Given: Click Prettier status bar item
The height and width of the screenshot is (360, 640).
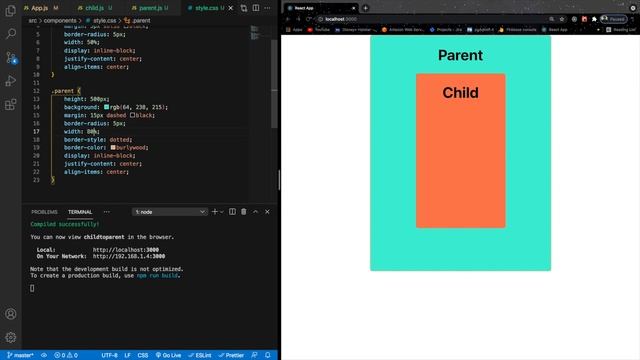Looking at the screenshot, I should (231, 355).
